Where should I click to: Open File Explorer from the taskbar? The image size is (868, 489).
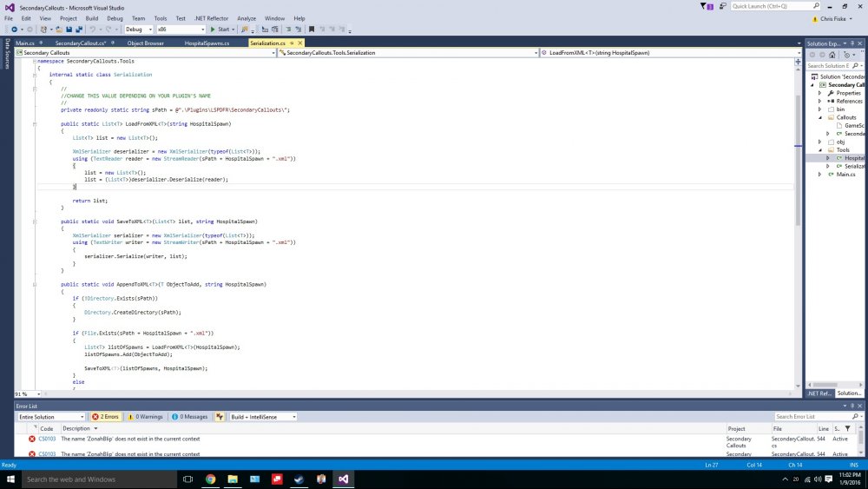[x=233, y=479]
